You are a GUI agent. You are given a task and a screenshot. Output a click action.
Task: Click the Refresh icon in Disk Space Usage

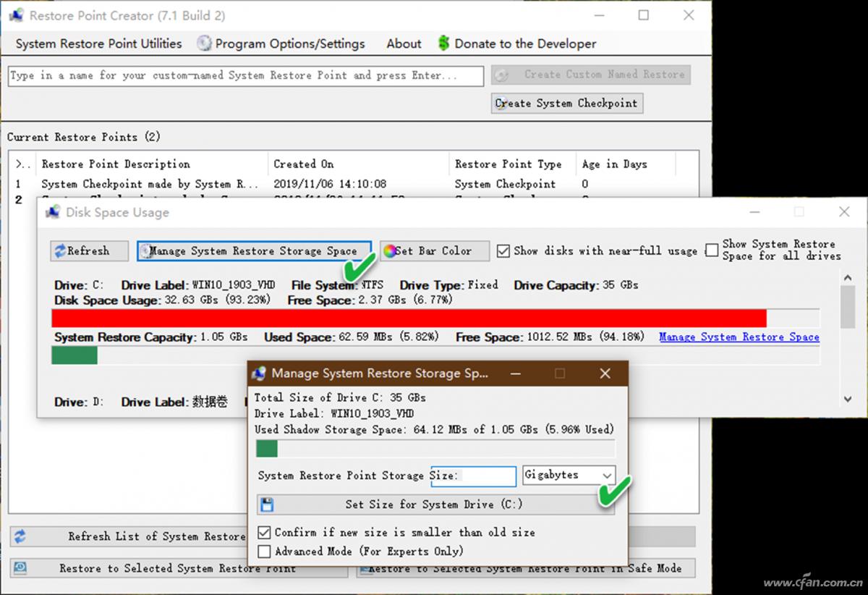coord(60,251)
